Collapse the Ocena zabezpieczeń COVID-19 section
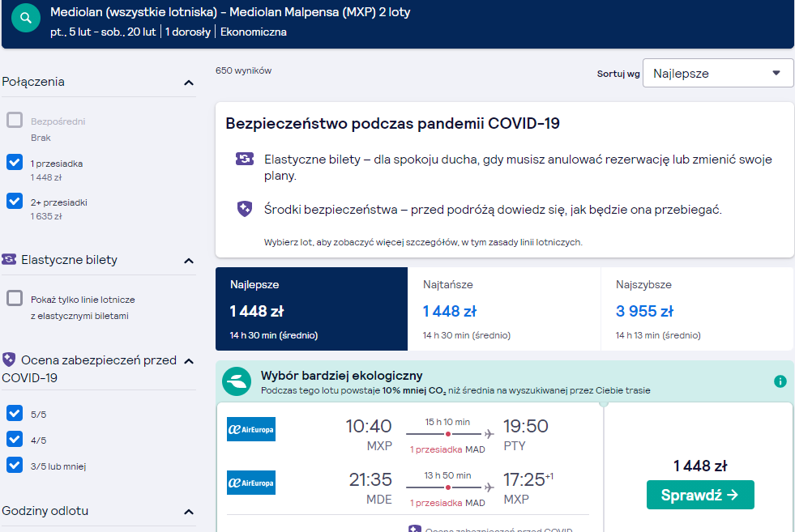Image resolution: width=795 pixels, height=532 pixels. (189, 361)
